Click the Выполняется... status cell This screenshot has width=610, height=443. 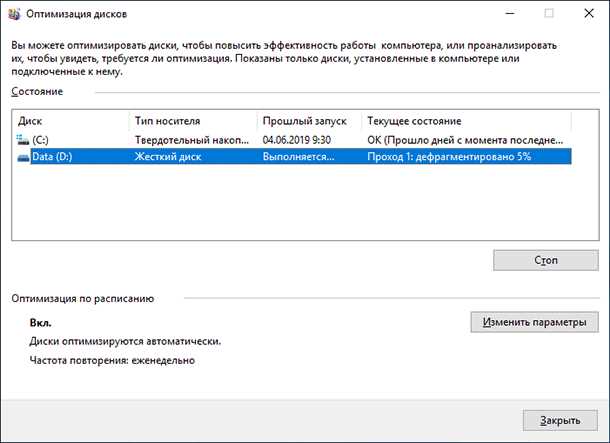click(298, 157)
